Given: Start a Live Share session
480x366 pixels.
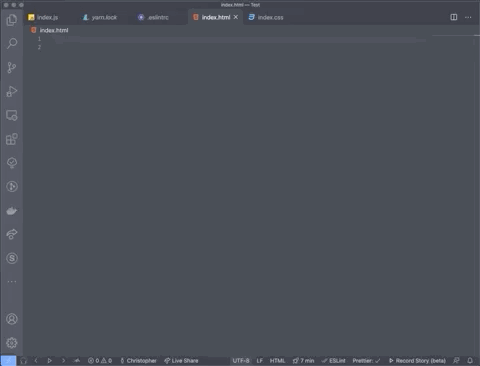Looking at the screenshot, I should [x=181, y=361].
